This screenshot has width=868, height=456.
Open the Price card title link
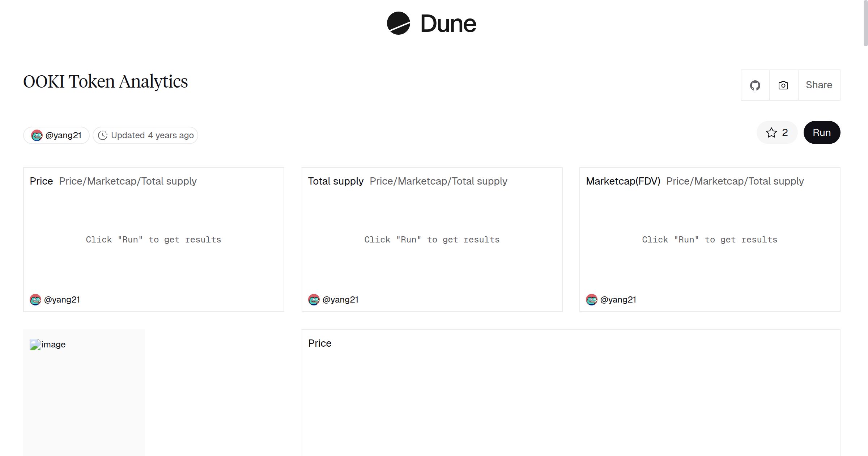41,181
